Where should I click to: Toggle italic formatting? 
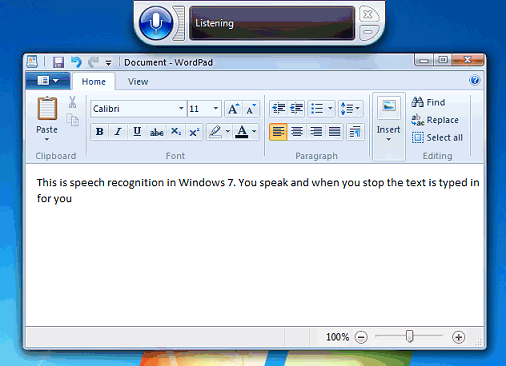(x=118, y=132)
